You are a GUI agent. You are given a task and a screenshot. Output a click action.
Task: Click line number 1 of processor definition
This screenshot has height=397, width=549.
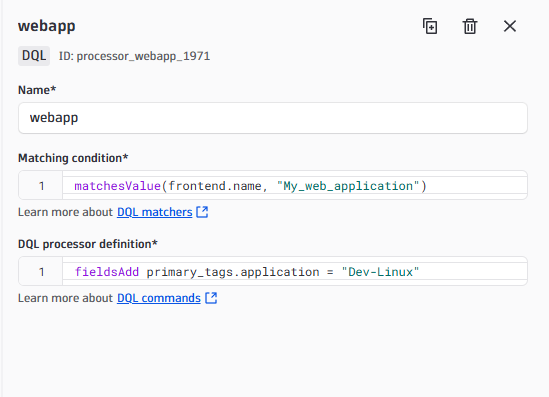click(41, 272)
